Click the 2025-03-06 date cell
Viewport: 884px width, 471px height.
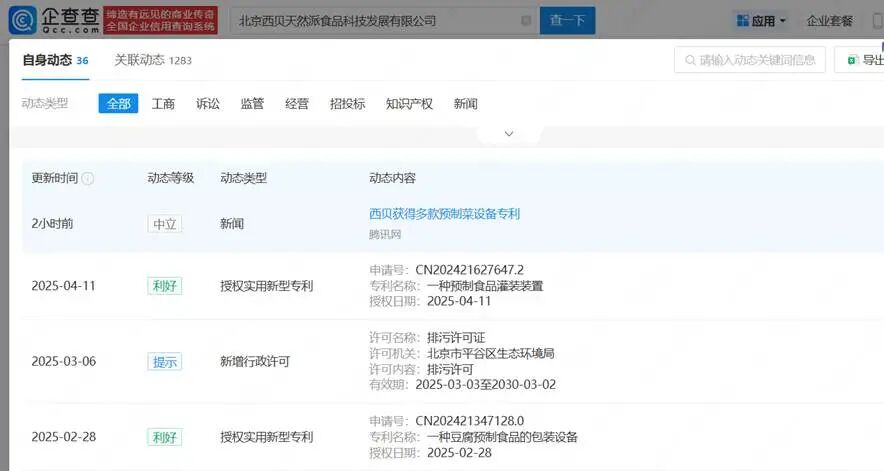point(64,361)
